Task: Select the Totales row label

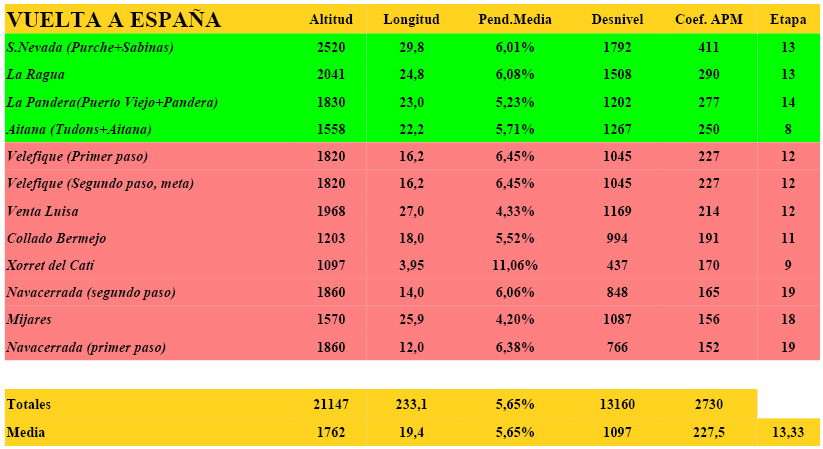Action: pos(29,404)
